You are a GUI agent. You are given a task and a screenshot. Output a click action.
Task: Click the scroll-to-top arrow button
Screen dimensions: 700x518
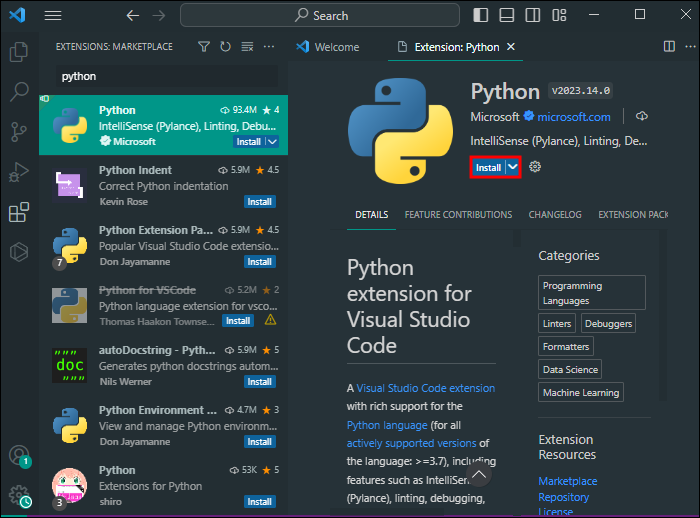click(479, 475)
